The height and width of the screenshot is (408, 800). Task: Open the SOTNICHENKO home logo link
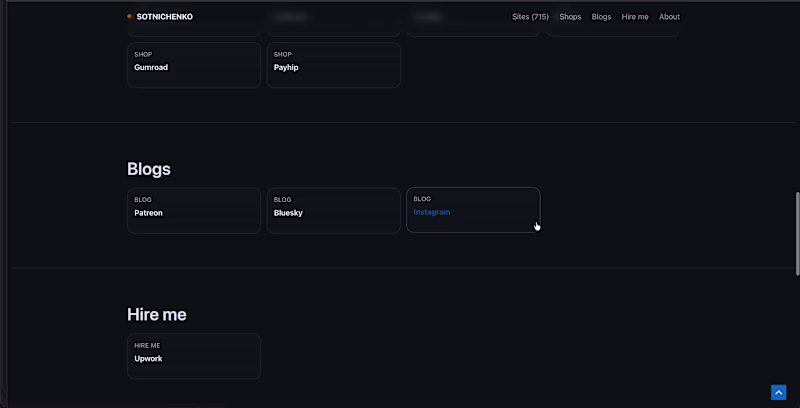coord(164,17)
